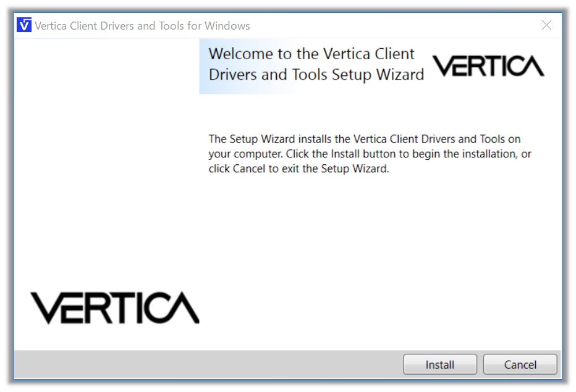Click the empty white panel above bottom-left logo
This screenshot has width=576, height=392.
[105, 154]
